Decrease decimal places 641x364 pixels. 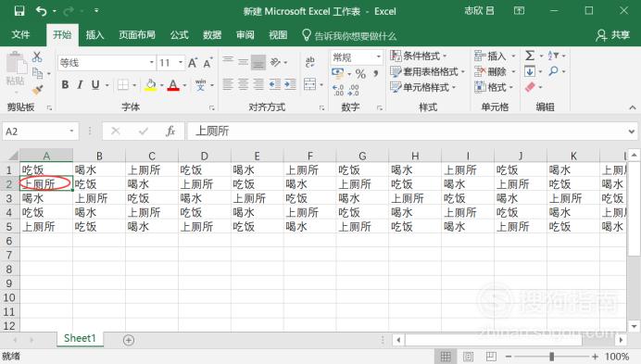[353, 90]
